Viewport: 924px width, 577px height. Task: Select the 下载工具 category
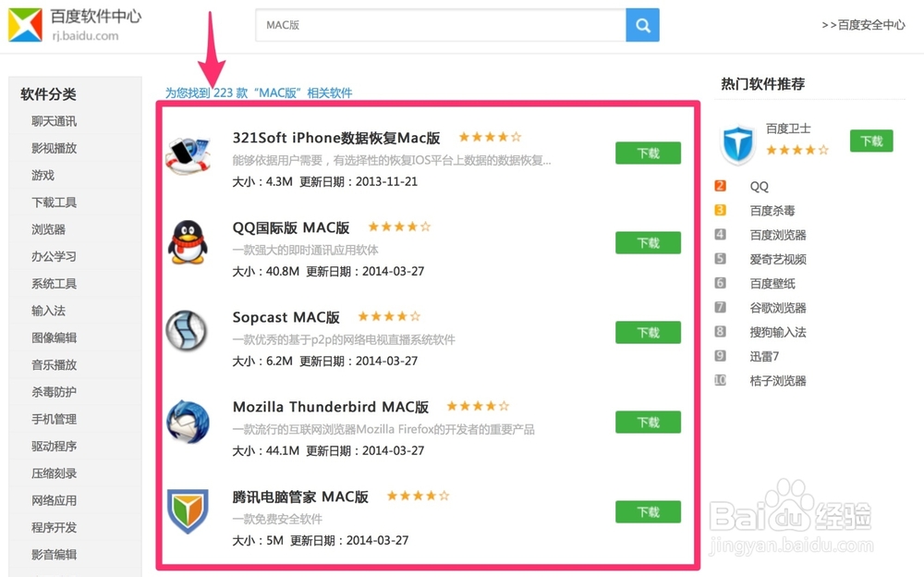(55, 203)
